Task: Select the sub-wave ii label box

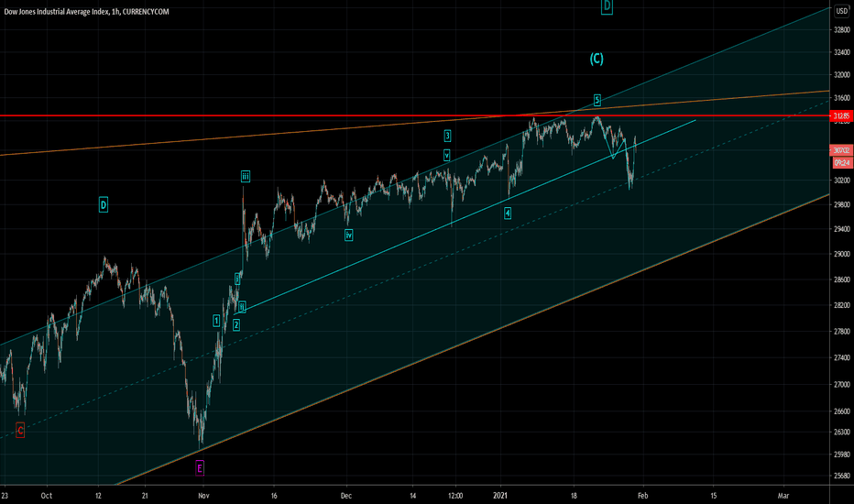Action: pyautogui.click(x=242, y=307)
